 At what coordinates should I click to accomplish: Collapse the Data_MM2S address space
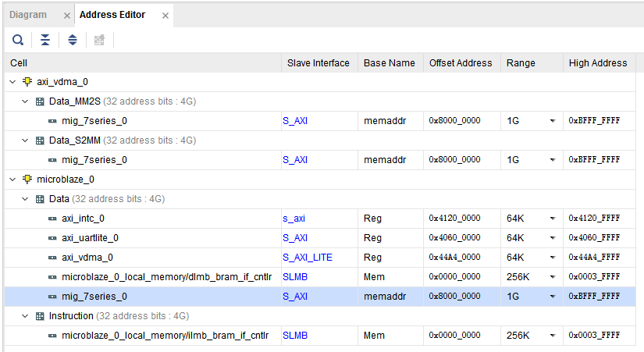[26, 101]
